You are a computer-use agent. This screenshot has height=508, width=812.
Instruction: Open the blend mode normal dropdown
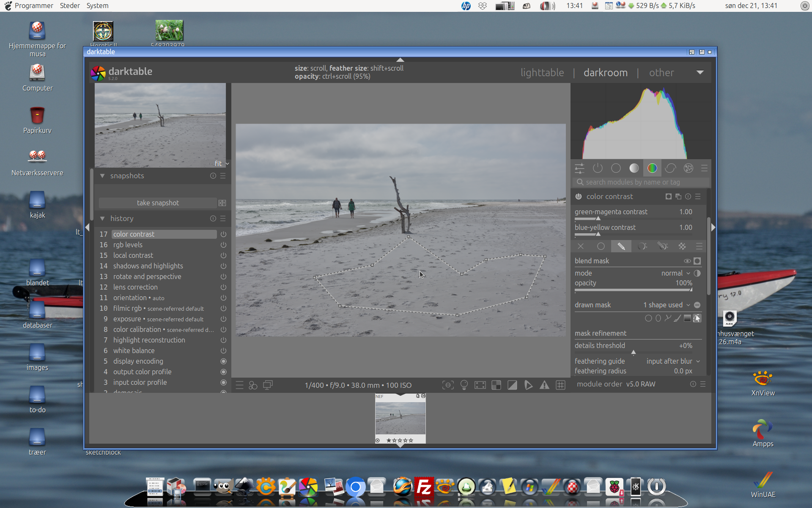pos(675,273)
